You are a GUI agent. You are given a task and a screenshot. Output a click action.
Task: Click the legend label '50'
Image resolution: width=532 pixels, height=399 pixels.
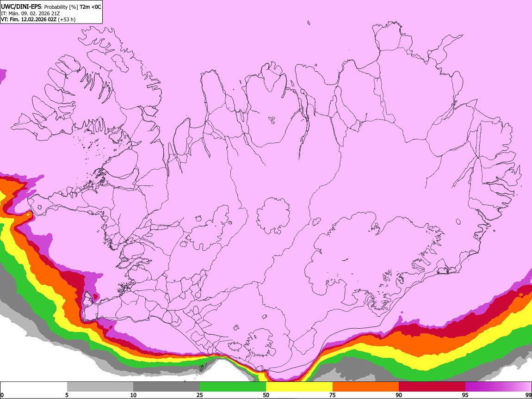pos(266,395)
